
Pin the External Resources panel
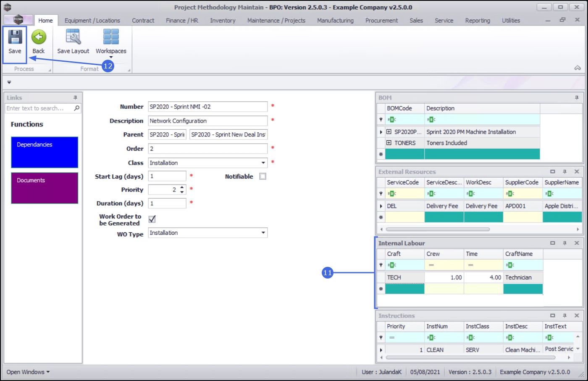(565, 172)
